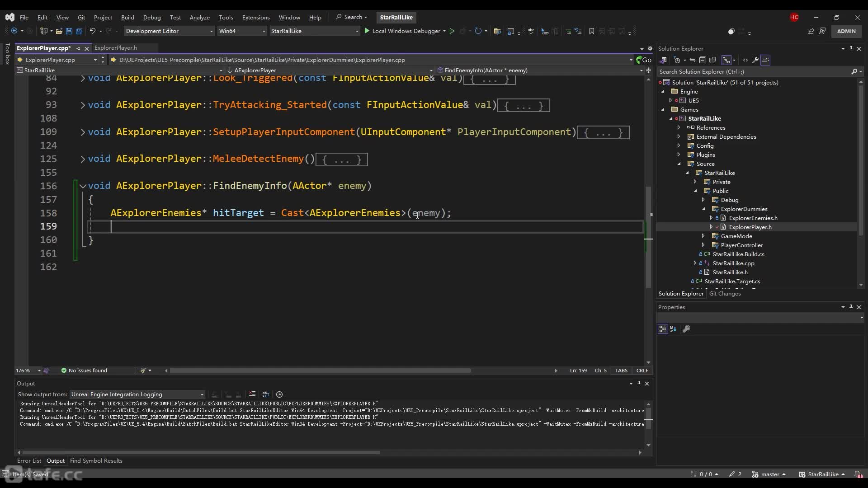Open the Extensions menu

tap(256, 17)
